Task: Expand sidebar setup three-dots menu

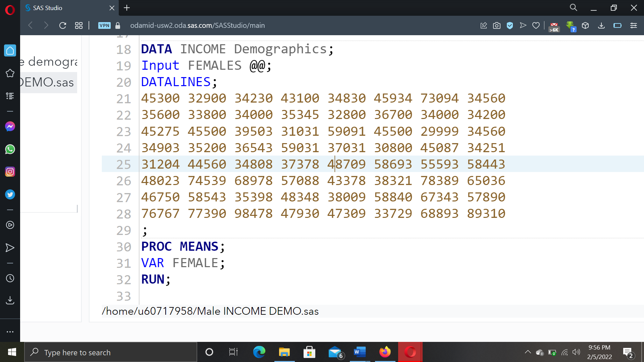Action: pos(10,332)
